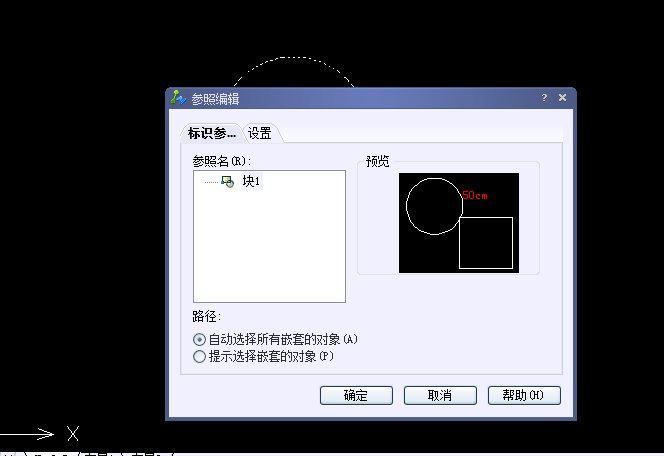
Task: Click the circle shape in the preview
Action: click(434, 206)
